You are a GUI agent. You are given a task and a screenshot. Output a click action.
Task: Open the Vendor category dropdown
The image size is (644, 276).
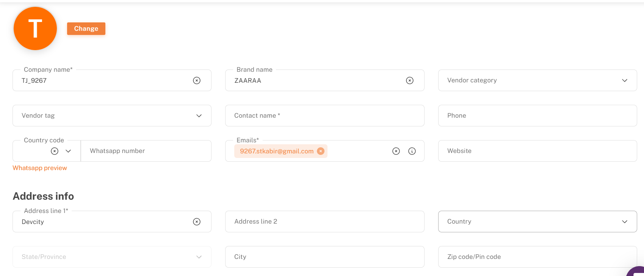[537, 80]
